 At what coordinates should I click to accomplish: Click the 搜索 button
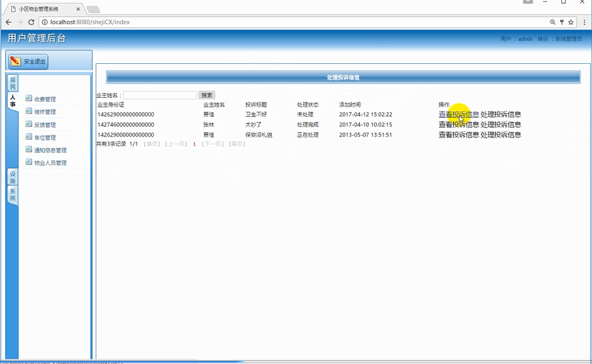click(x=207, y=95)
